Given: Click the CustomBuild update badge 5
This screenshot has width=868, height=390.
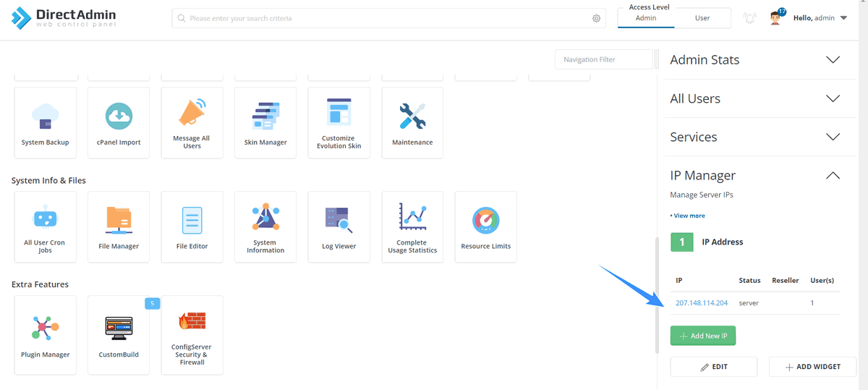Looking at the screenshot, I should [152, 303].
